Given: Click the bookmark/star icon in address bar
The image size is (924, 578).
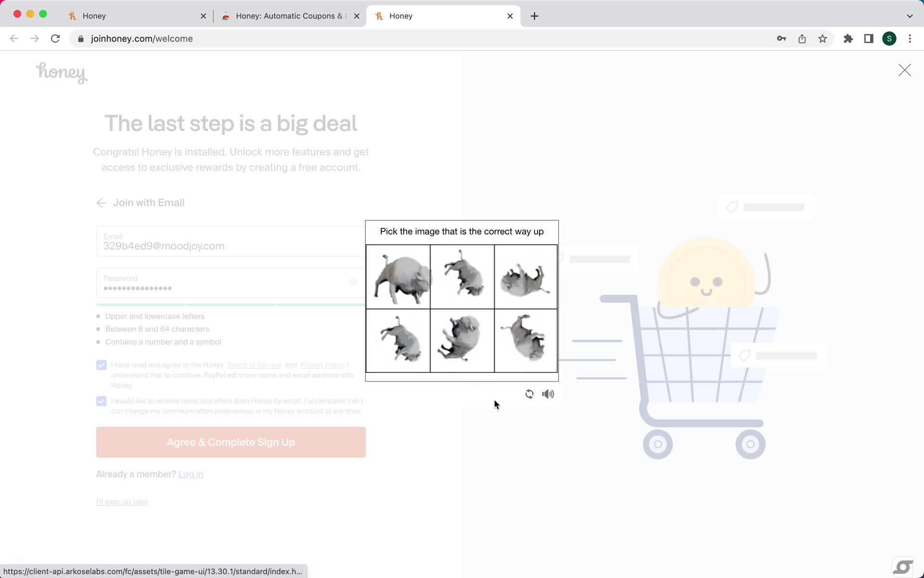Looking at the screenshot, I should coord(823,39).
